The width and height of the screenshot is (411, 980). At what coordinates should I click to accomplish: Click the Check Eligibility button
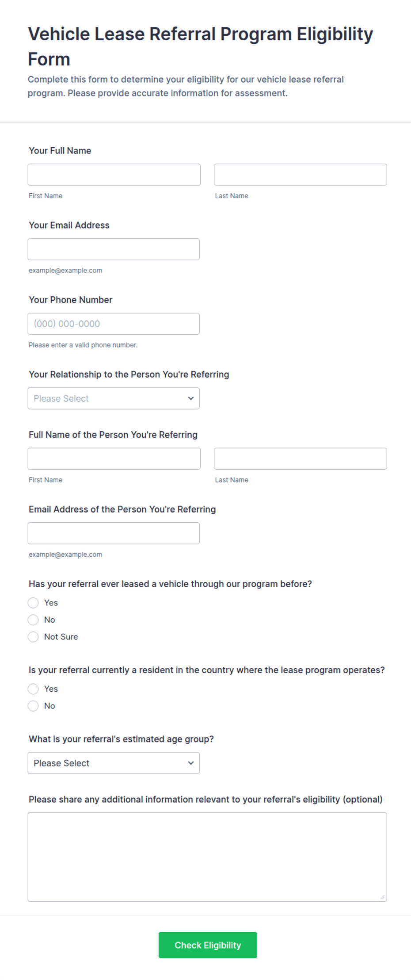(x=208, y=945)
